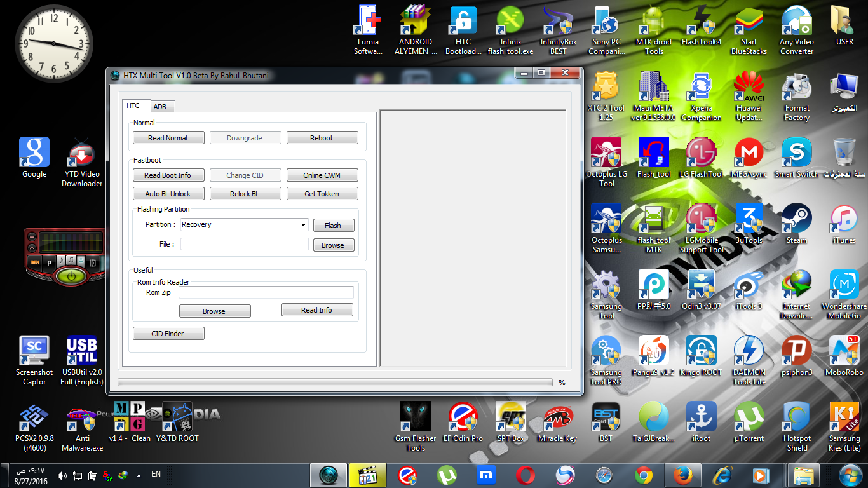This screenshot has height=488, width=868.
Task: Open Huawei Update desktop icon
Action: 749,96
